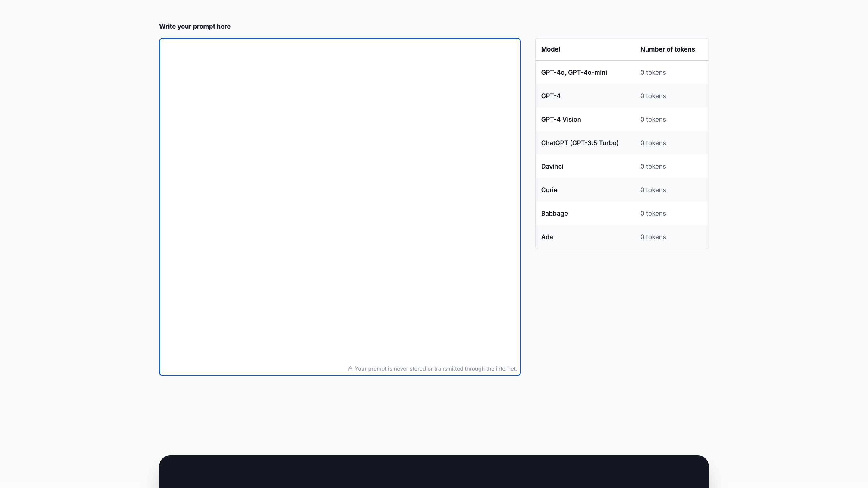Click the privacy notice text about your prompt
The height and width of the screenshot is (488, 868).
pos(436,369)
